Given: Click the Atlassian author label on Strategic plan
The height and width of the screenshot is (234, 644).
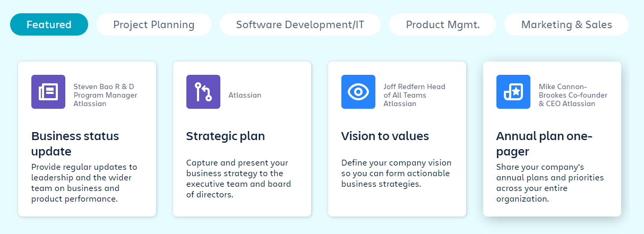Looking at the screenshot, I should pyautogui.click(x=245, y=95).
